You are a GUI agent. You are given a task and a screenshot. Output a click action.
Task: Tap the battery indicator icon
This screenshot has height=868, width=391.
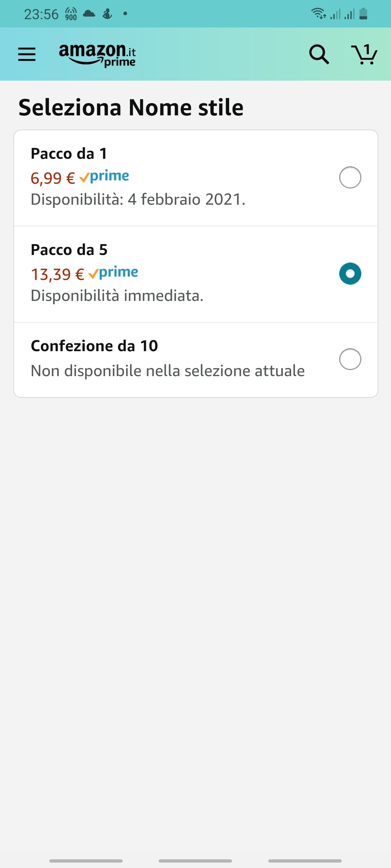363,14
